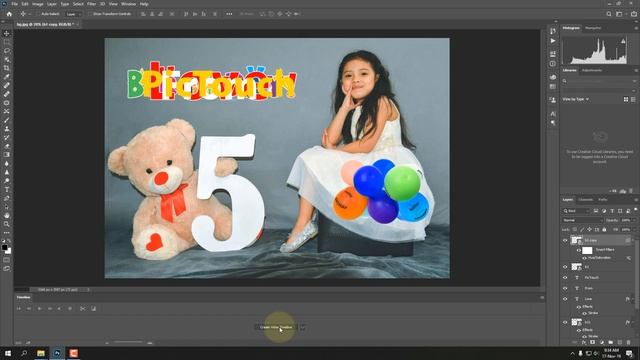
Task: Open the more alignment options three dots
Action: (x=229, y=14)
